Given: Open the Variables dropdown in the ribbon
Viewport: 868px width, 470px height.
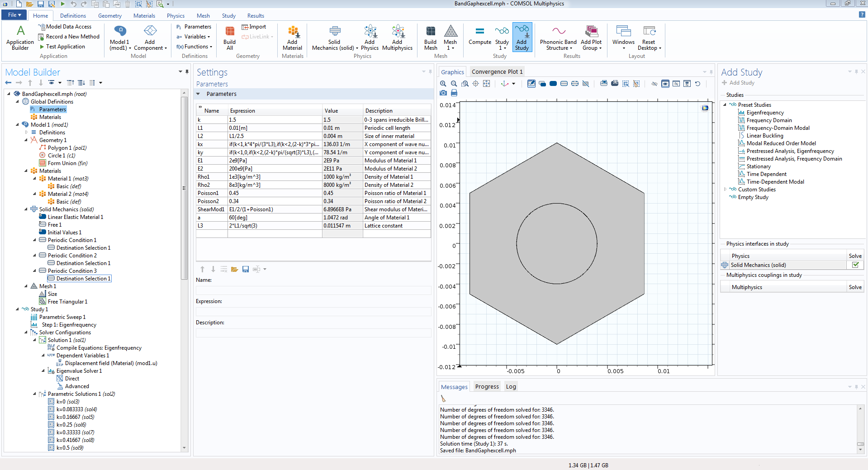Looking at the screenshot, I should (195, 37).
